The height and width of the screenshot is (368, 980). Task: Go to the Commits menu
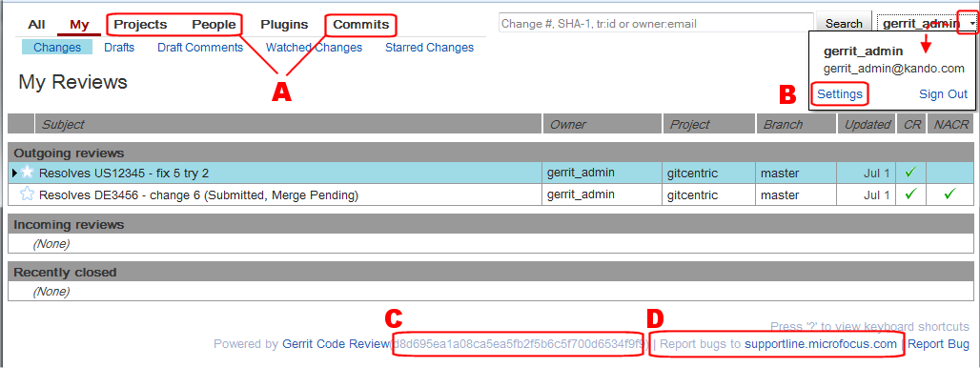click(360, 25)
